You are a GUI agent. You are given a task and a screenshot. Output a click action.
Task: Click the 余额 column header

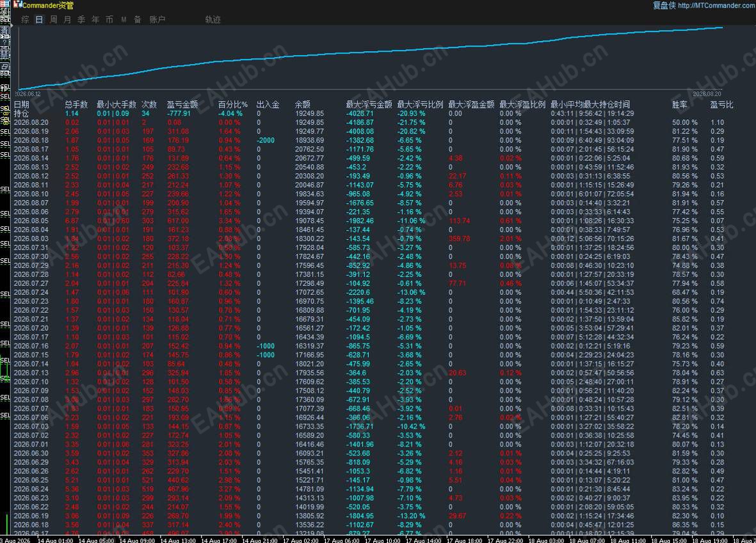click(303, 104)
